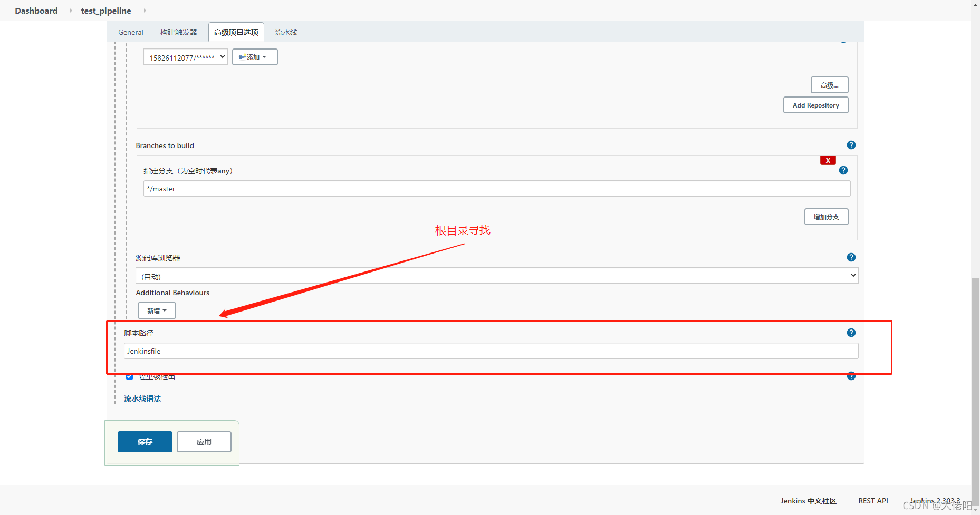Open the credentials dropdown 15826112077
980x515 pixels.
(x=186, y=57)
